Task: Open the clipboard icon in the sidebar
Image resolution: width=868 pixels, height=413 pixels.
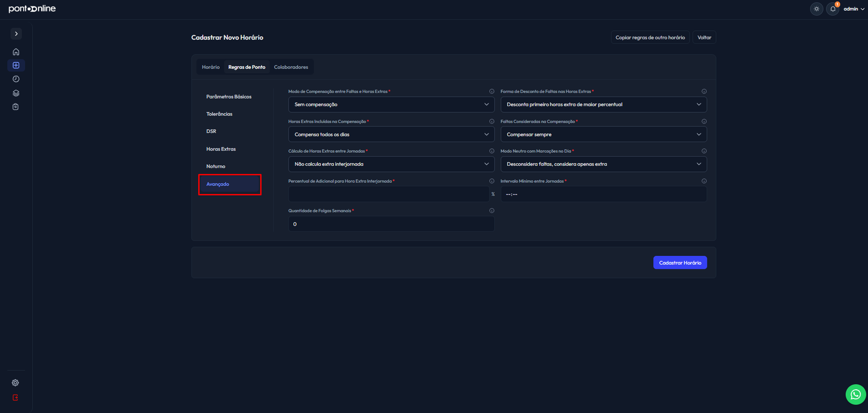Action: coord(16,107)
